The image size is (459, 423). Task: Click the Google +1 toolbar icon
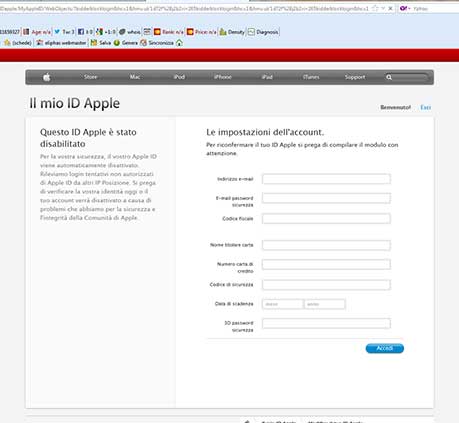[99, 32]
